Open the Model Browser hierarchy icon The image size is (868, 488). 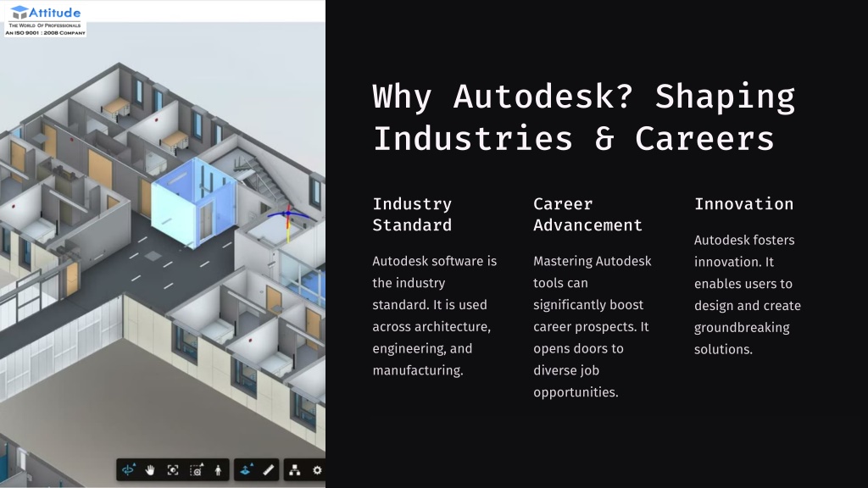[x=294, y=469]
